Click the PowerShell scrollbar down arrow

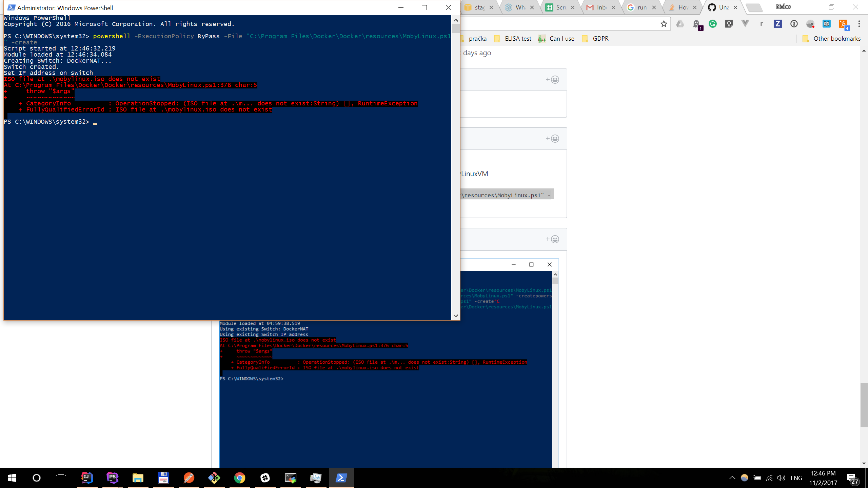(x=456, y=316)
